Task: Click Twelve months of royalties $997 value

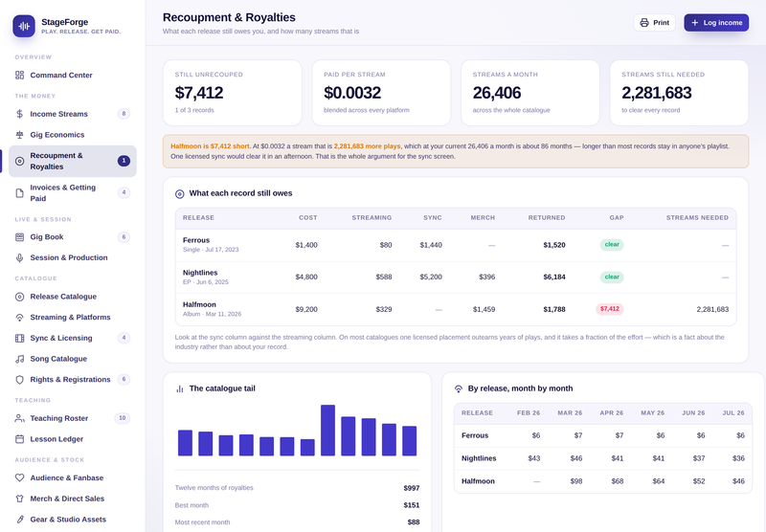Action: coord(412,488)
